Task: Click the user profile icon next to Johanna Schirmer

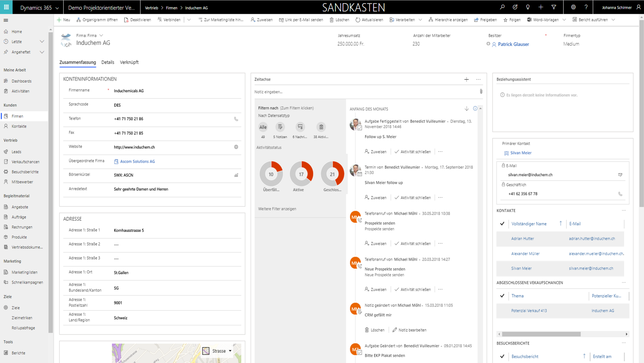Action: pyautogui.click(x=638, y=7)
